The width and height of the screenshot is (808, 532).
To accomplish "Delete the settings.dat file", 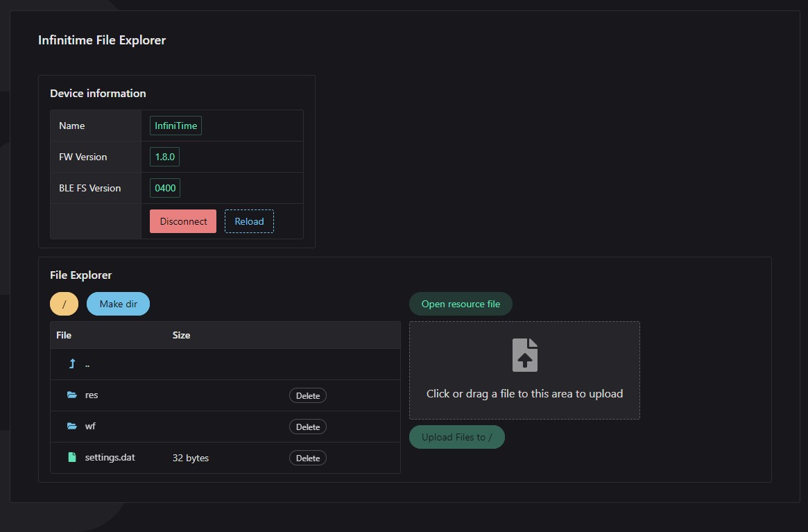I will click(x=308, y=458).
